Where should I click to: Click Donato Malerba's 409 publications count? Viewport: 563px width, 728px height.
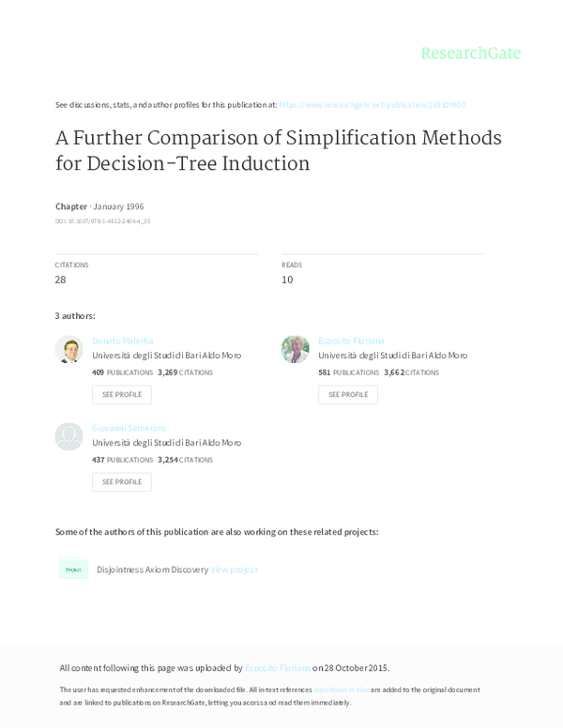coord(98,372)
